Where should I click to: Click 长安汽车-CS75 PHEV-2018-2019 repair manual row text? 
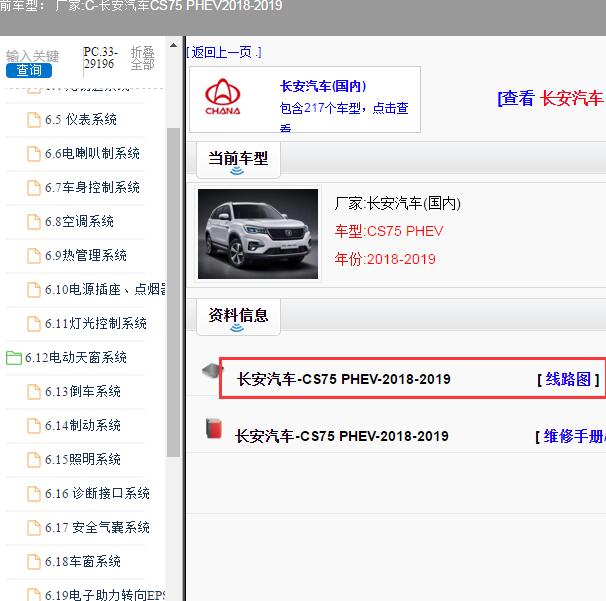pos(342,436)
